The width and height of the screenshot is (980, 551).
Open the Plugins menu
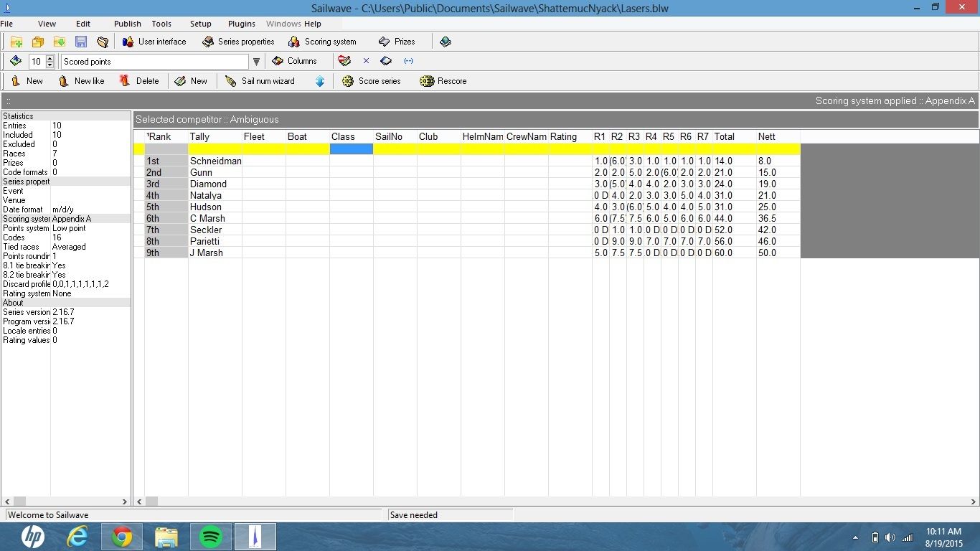click(x=241, y=24)
